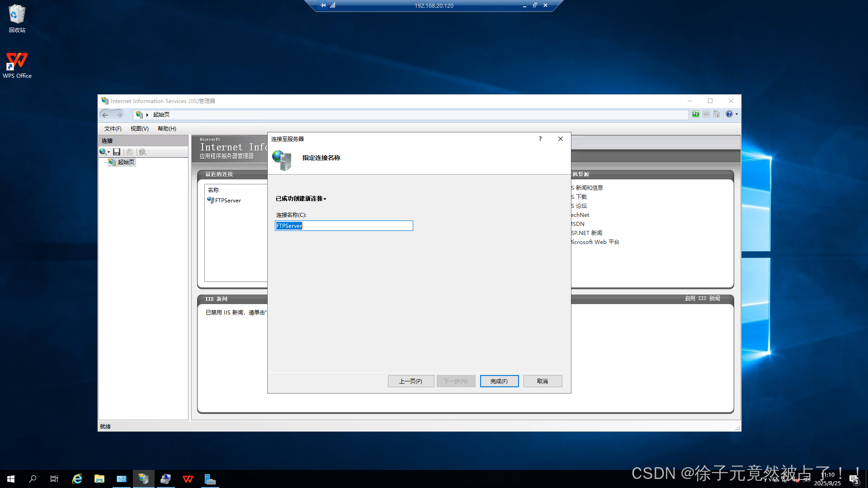Click the grayed up-level folder icon
Image resolution: width=868 pixels, height=488 pixels.
coord(129,152)
